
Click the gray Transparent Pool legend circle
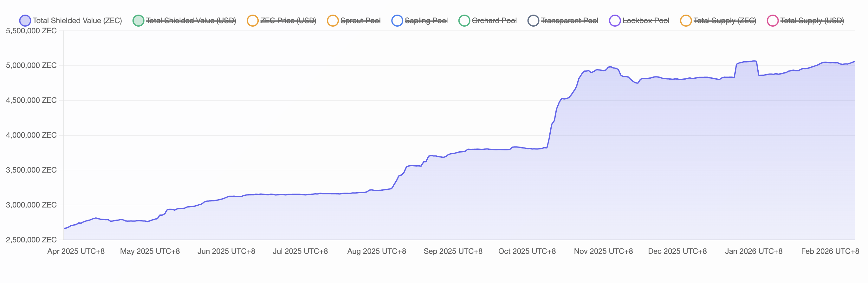(533, 21)
